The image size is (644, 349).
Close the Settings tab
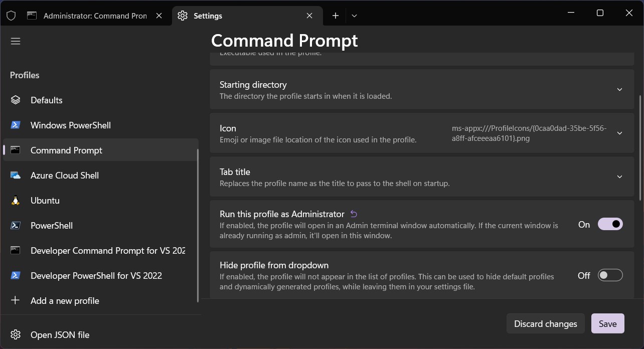pyautogui.click(x=310, y=16)
